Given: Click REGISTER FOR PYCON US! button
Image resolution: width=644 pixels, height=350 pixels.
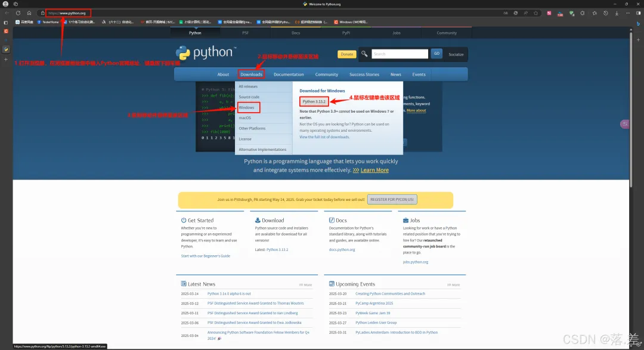Looking at the screenshot, I should point(392,200).
